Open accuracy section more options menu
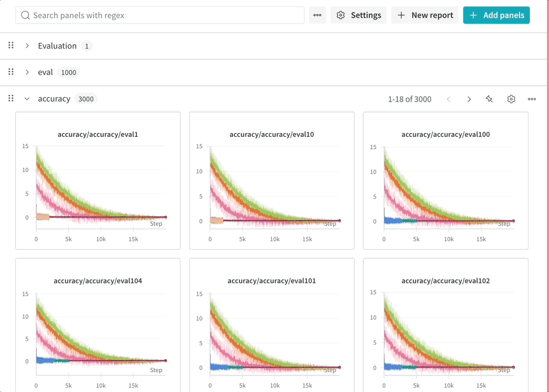Viewport: 549px width, 392px height. pos(532,99)
